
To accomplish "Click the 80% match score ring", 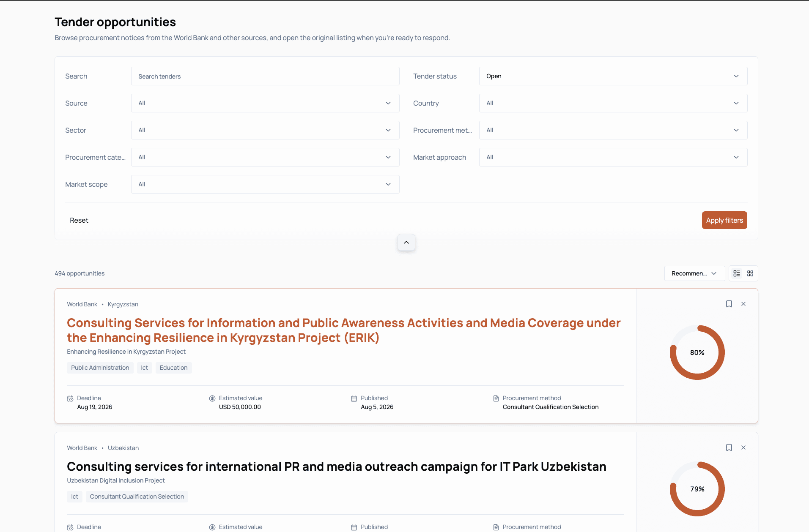I will [x=697, y=352].
